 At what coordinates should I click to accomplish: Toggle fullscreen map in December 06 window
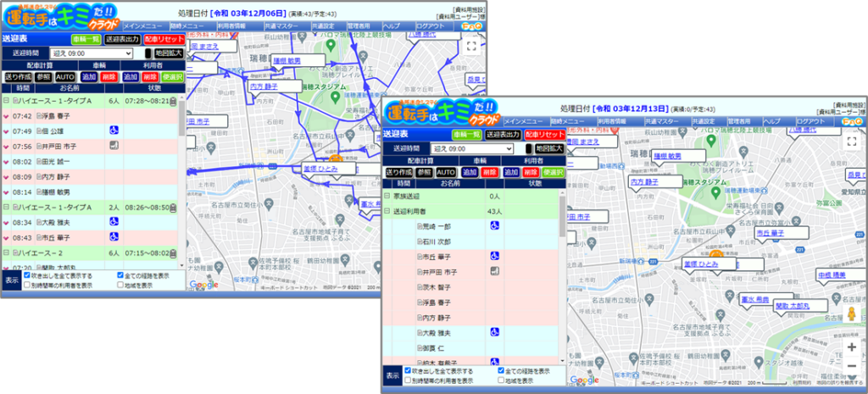pyautogui.click(x=471, y=47)
